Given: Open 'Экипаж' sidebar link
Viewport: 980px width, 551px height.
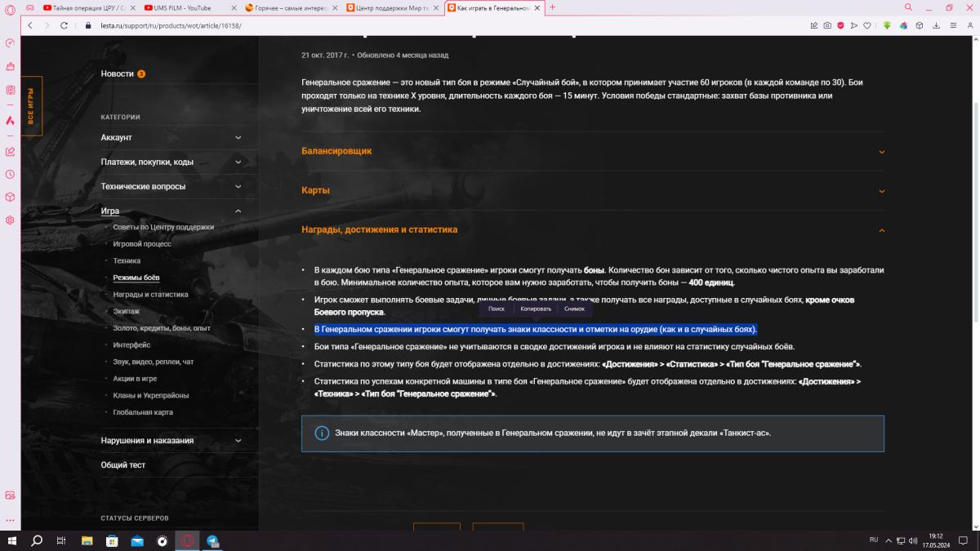Looking at the screenshot, I should (x=127, y=311).
